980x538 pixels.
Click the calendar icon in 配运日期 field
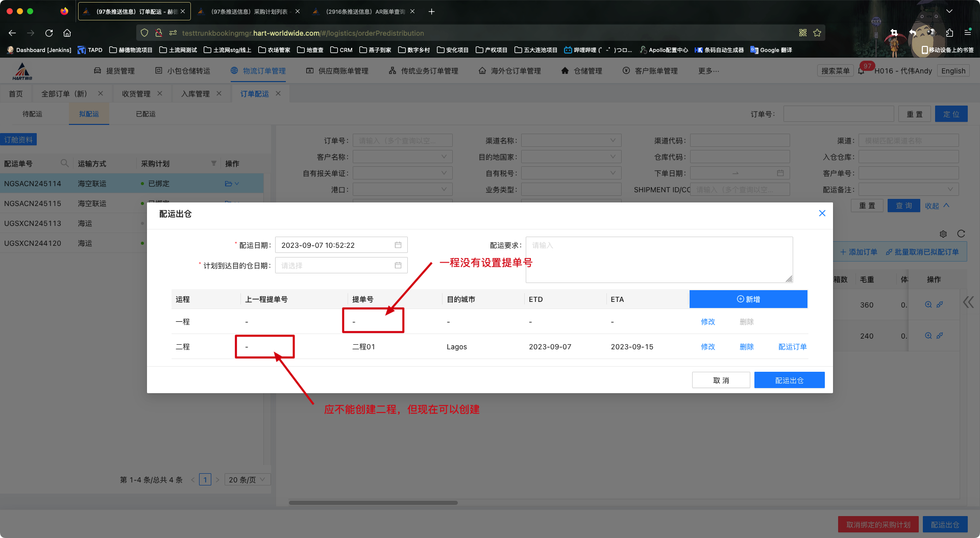coord(398,245)
